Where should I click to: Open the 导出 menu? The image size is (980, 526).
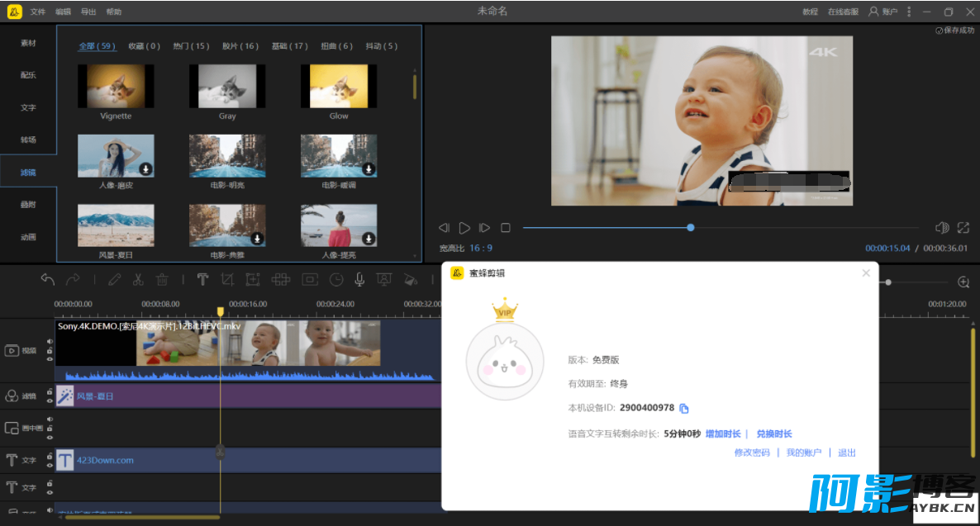pos(88,12)
